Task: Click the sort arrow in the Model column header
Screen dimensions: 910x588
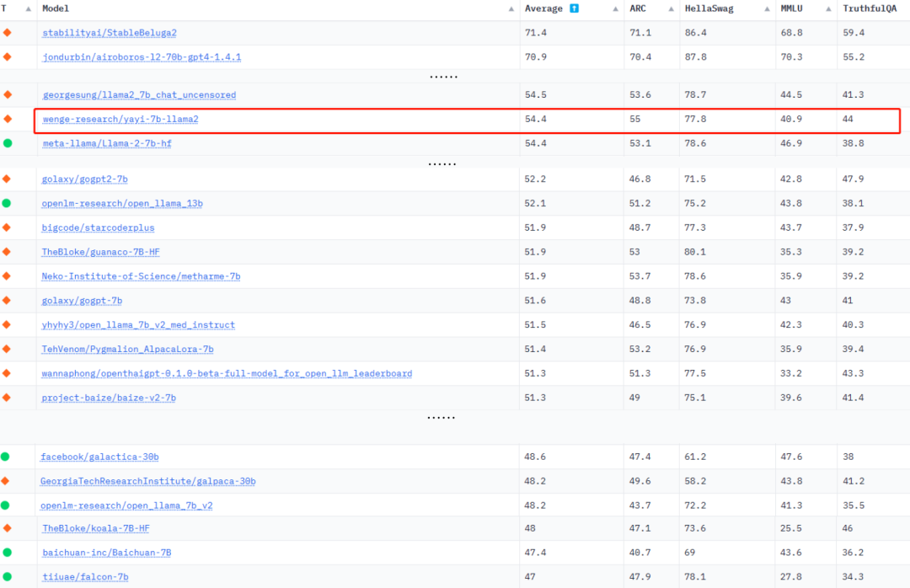Action: 511,9
